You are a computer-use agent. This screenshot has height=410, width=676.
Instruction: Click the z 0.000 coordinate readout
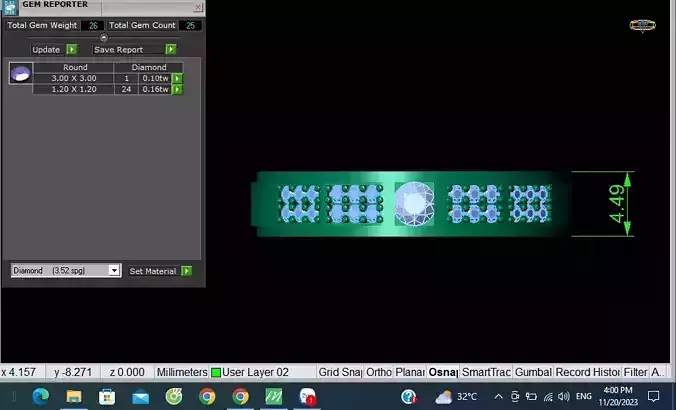[x=127, y=372]
